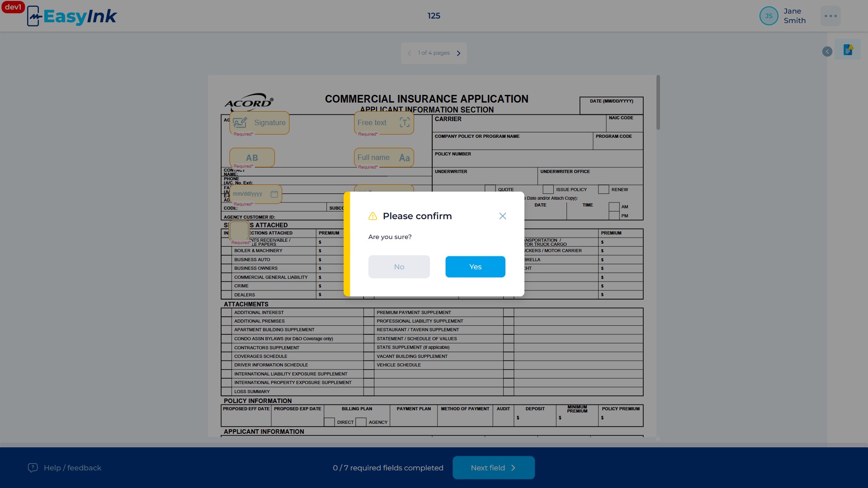Click the free text bracket icon

pyautogui.click(x=405, y=122)
